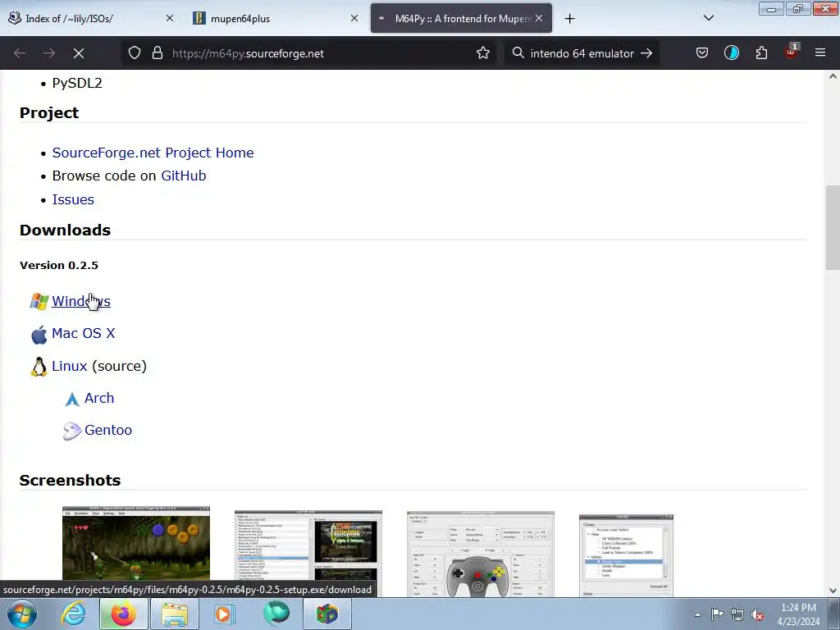
Task: Open the cheats dialog screenshot thumbnail
Action: (626, 555)
